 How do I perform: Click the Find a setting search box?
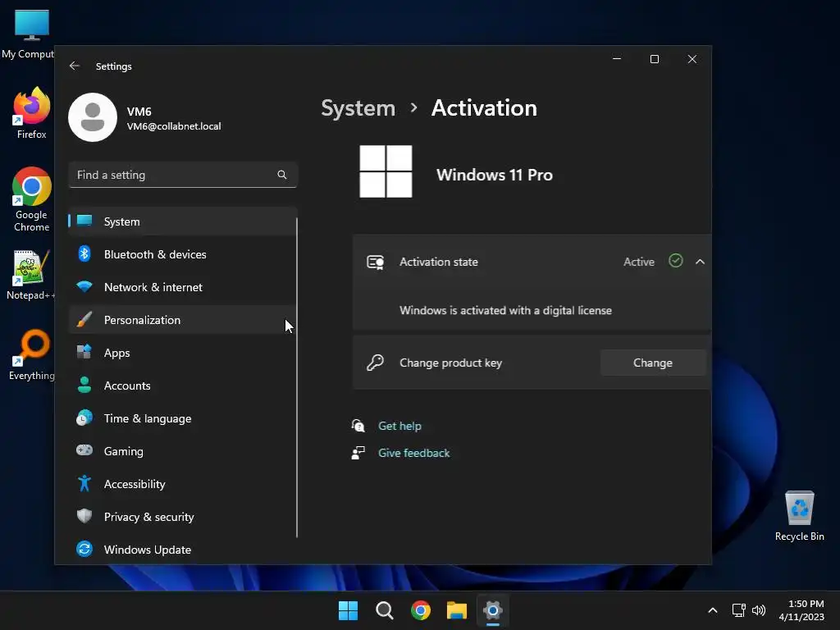coord(183,175)
